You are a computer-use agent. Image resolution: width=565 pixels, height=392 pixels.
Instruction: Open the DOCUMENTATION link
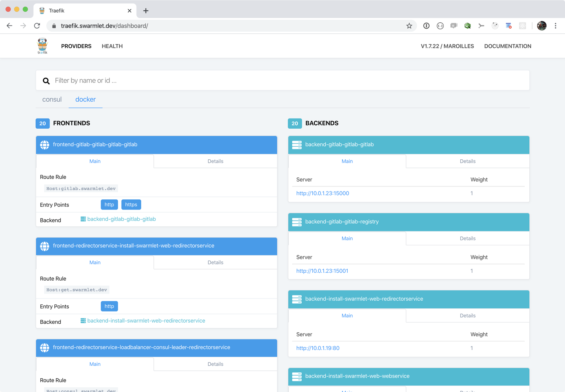tap(507, 46)
